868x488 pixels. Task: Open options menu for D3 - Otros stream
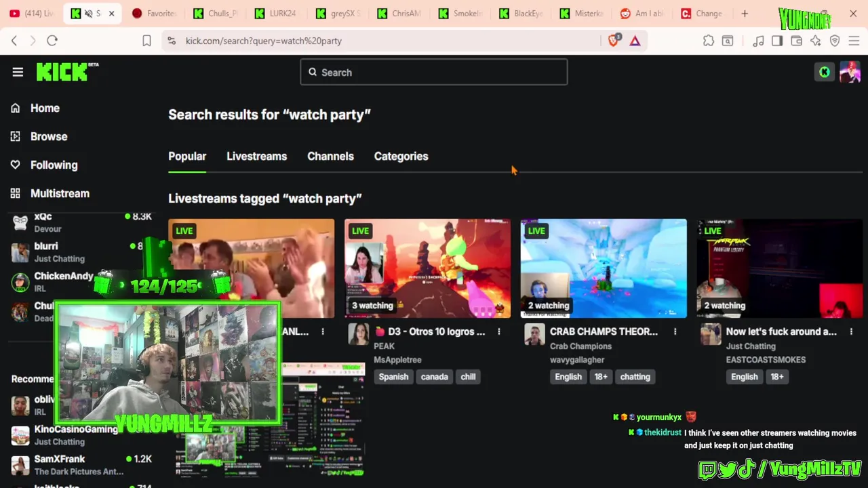499,331
